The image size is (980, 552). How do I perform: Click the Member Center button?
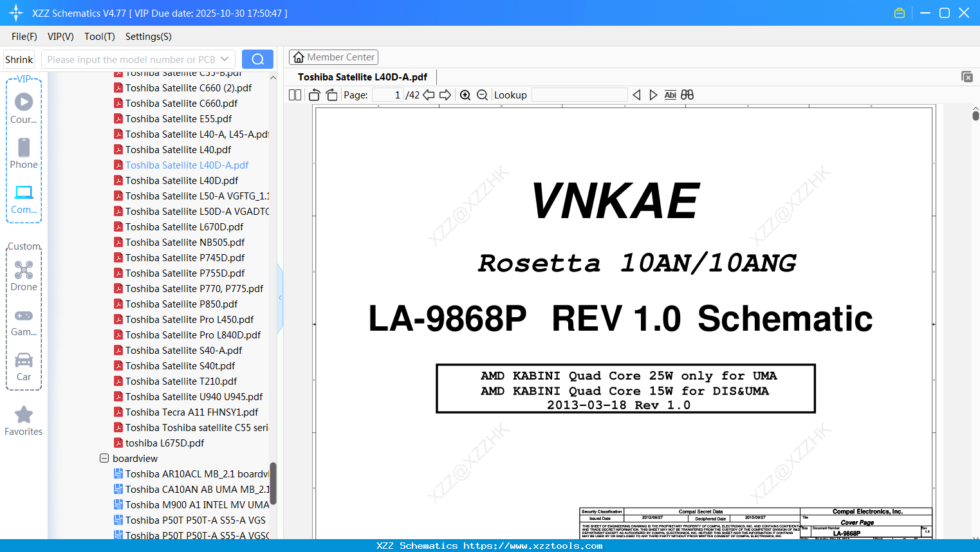point(333,57)
